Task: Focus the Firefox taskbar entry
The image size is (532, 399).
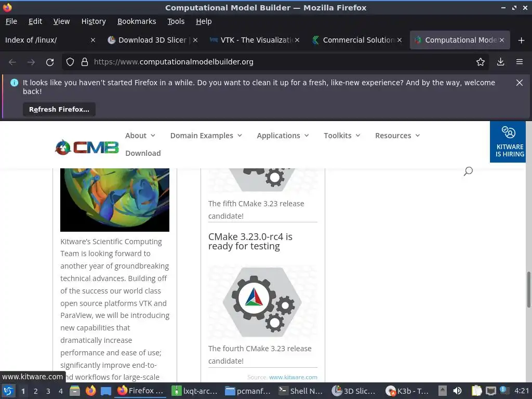Action: click(x=140, y=391)
